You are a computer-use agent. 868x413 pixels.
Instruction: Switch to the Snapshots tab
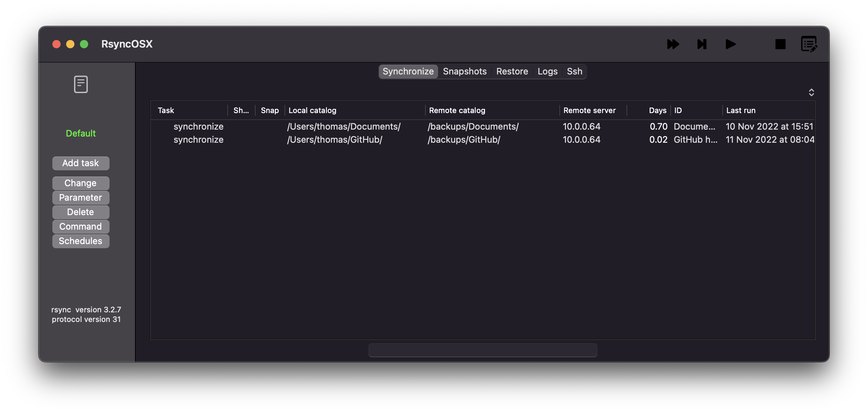465,71
